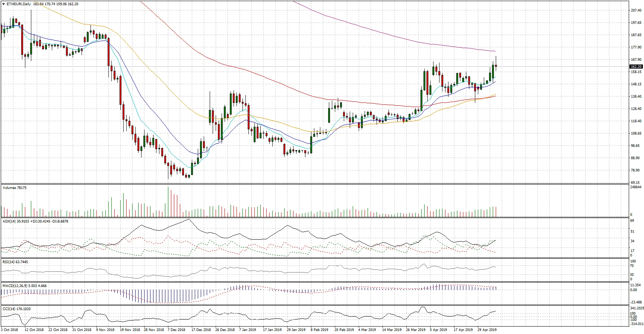Viewport: 644px width, 334px height.
Task: Click the 29 Apr 2019 date on time axis
Action: point(487,330)
